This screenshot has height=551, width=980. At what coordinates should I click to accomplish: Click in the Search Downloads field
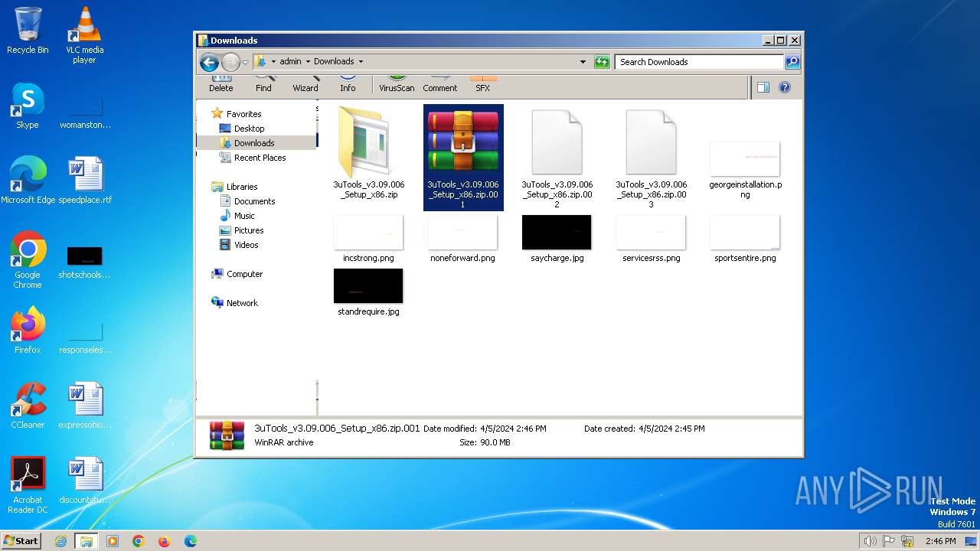click(700, 62)
